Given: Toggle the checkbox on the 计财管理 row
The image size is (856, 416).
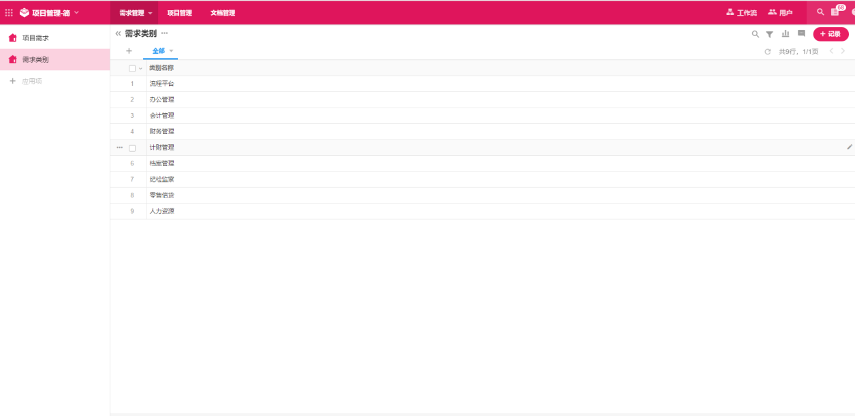Looking at the screenshot, I should click(132, 148).
